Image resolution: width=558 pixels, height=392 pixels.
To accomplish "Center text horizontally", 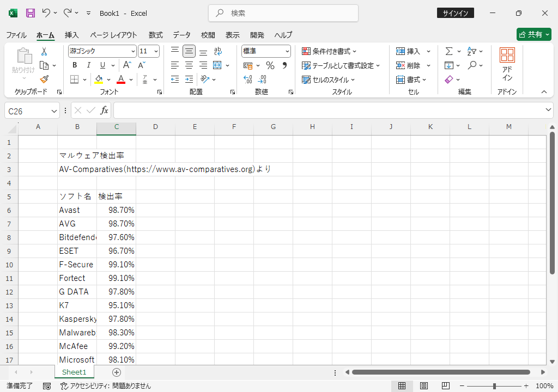I will [189, 65].
